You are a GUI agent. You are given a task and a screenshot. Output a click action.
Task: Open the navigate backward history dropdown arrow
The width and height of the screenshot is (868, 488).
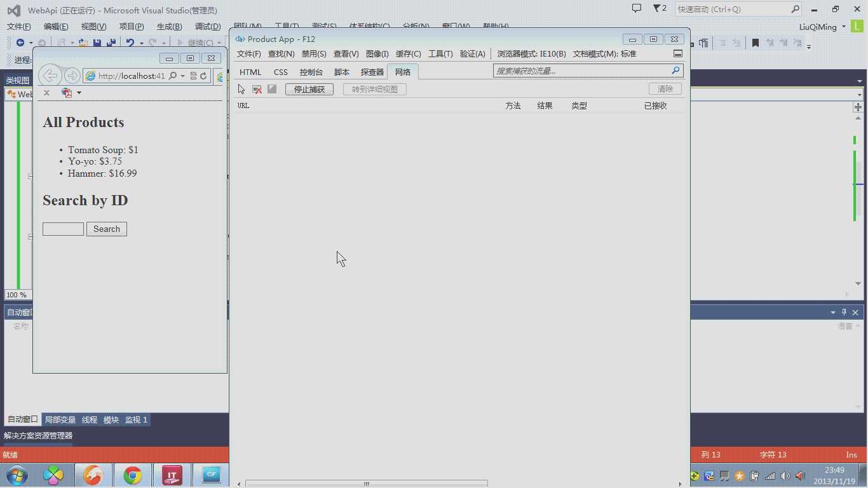[x=30, y=43]
